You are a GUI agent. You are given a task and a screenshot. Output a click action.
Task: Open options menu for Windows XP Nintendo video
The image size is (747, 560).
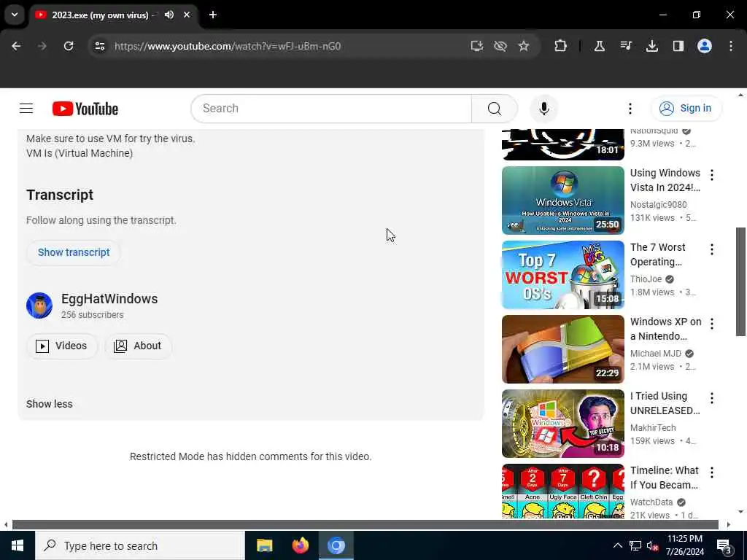[712, 323]
